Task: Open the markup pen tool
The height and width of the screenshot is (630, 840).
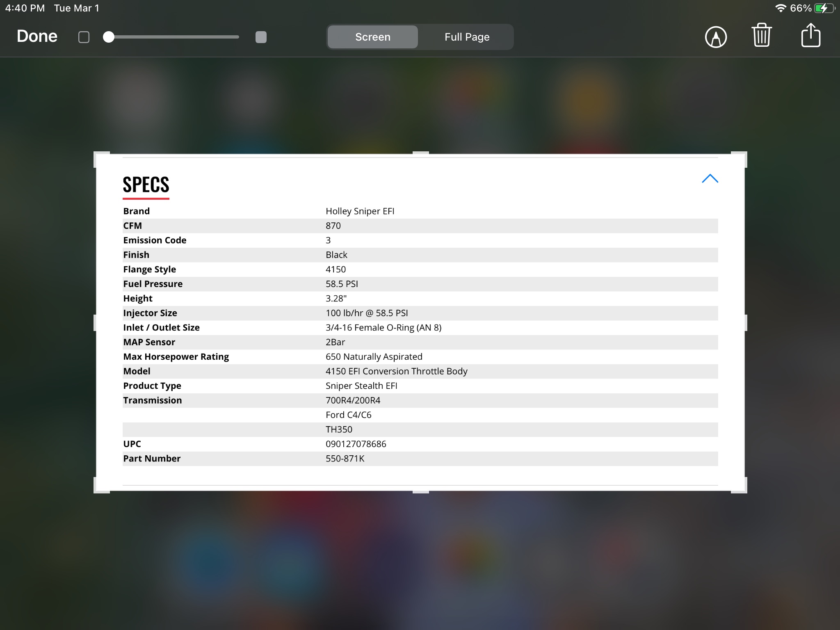Action: point(716,37)
